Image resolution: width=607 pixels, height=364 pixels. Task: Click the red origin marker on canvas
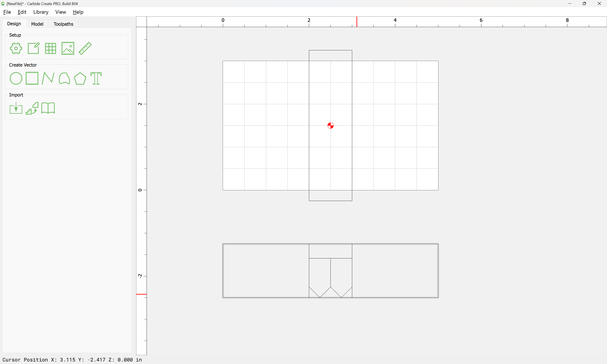(x=330, y=126)
